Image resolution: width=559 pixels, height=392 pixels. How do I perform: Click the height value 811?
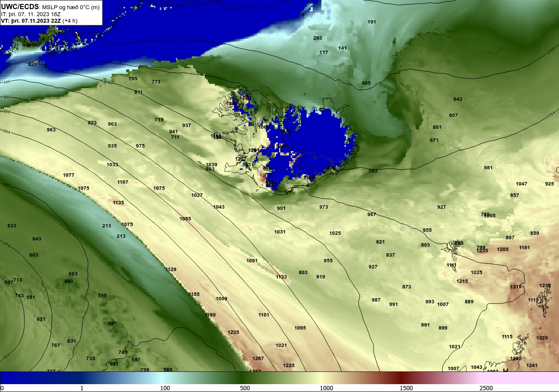[x=138, y=92]
